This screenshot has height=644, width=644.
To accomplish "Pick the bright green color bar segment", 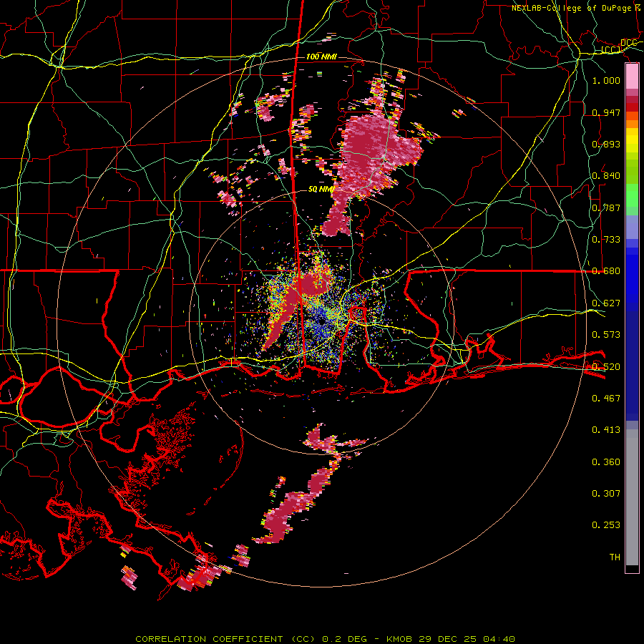I will (x=632, y=195).
